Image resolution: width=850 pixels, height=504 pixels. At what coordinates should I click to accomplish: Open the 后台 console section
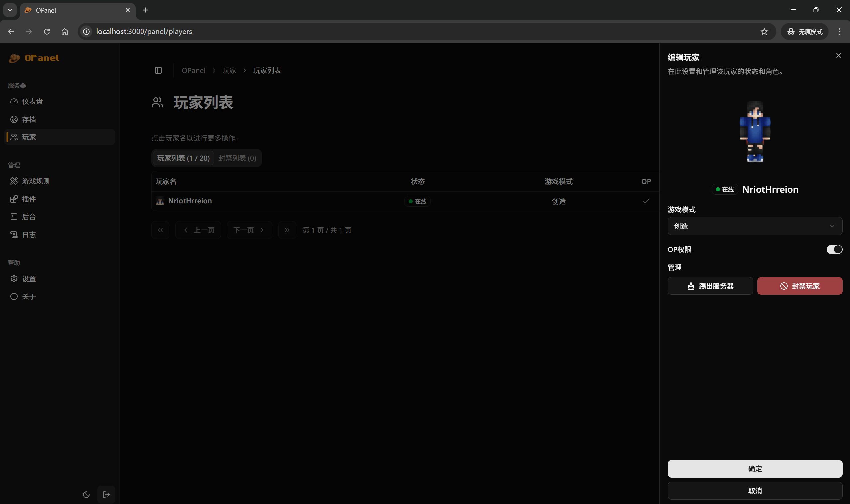tap(29, 217)
